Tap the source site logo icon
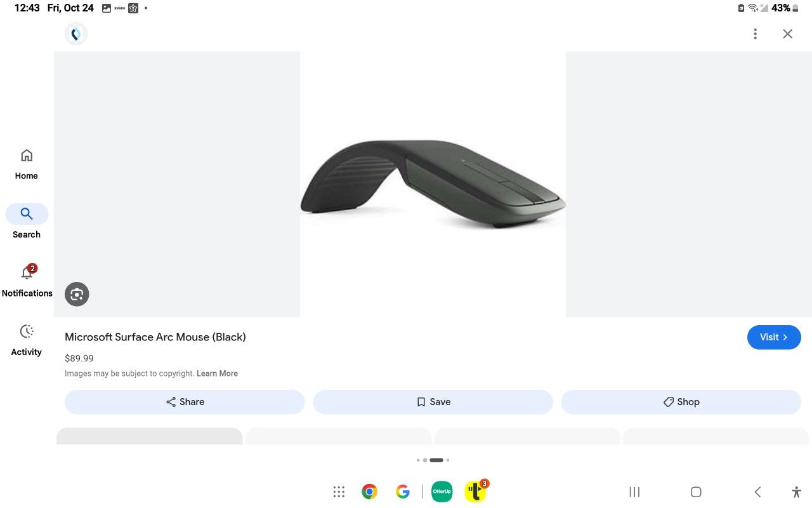 76,34
